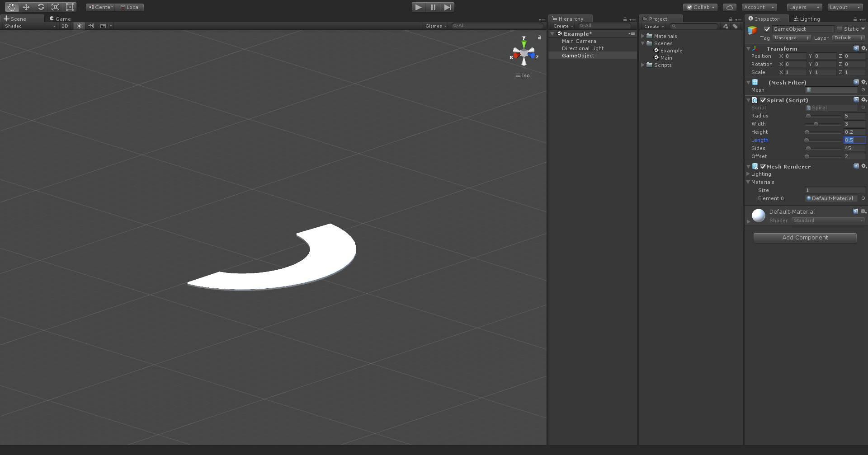Open the Mesh object picker circle
This screenshot has height=455, width=868.
click(863, 90)
